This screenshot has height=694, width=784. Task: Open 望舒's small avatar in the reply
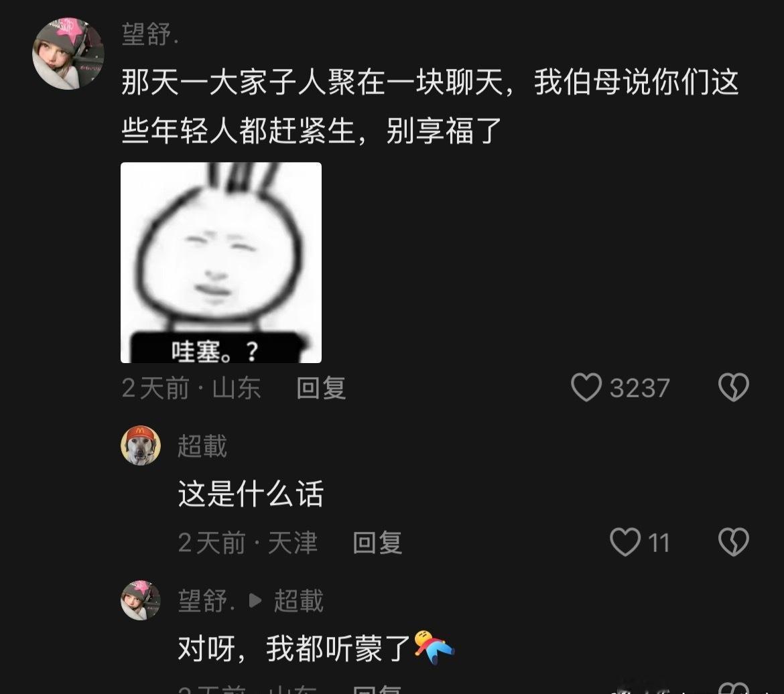pyautogui.click(x=141, y=600)
